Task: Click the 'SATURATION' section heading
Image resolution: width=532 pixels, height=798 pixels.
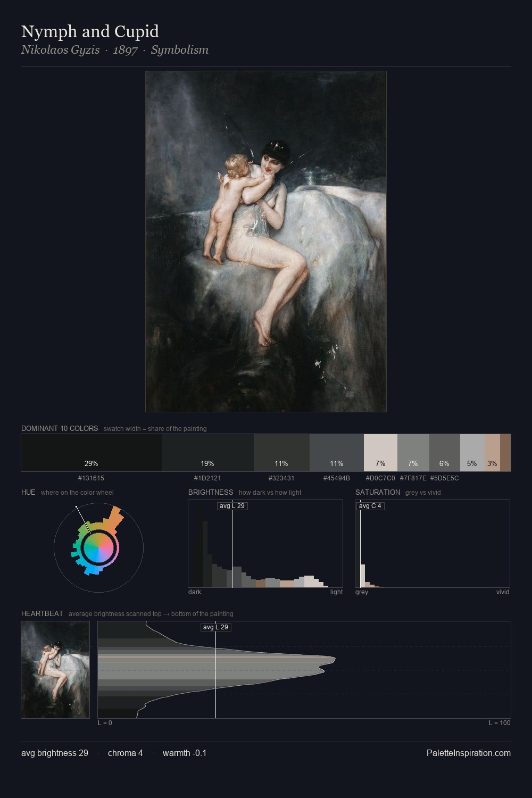Action: pos(378,492)
